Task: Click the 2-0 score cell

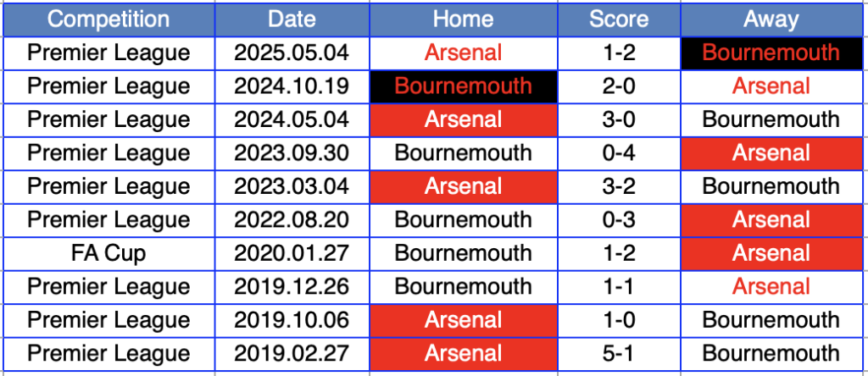Action: click(619, 86)
